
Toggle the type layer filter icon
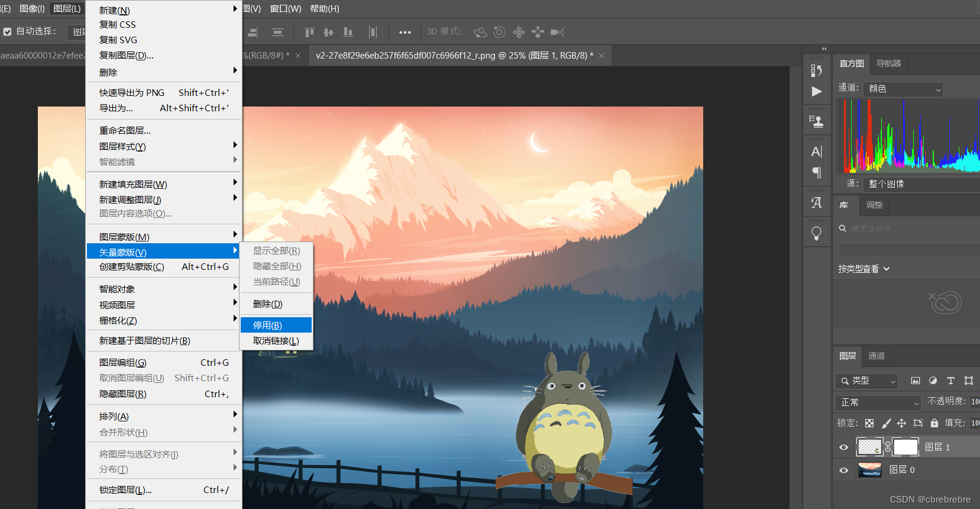[951, 381]
